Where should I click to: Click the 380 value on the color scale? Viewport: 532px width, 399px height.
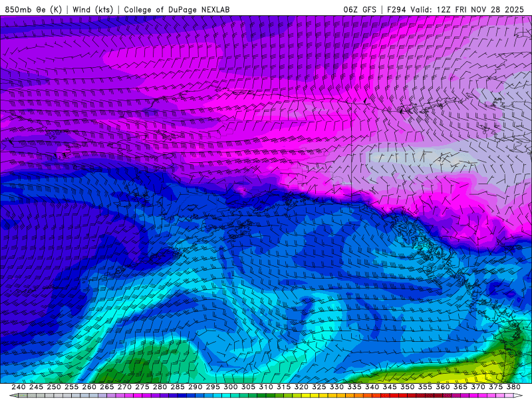click(x=513, y=387)
